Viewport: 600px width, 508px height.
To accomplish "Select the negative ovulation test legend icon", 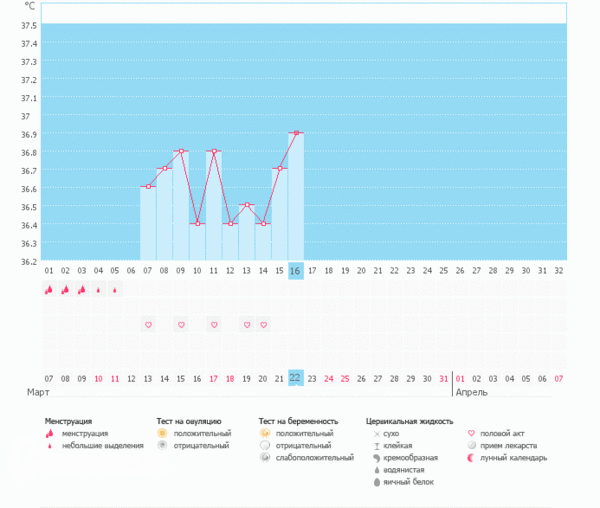I will tap(162, 446).
